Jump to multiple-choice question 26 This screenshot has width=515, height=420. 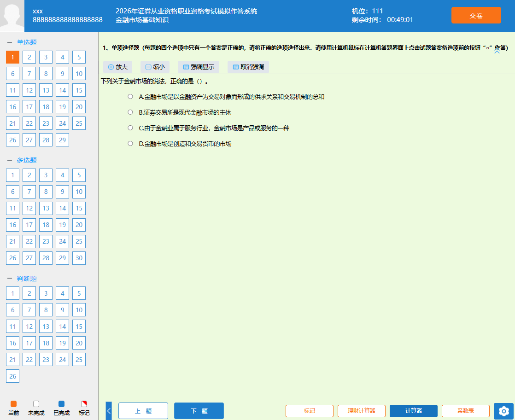click(x=13, y=258)
